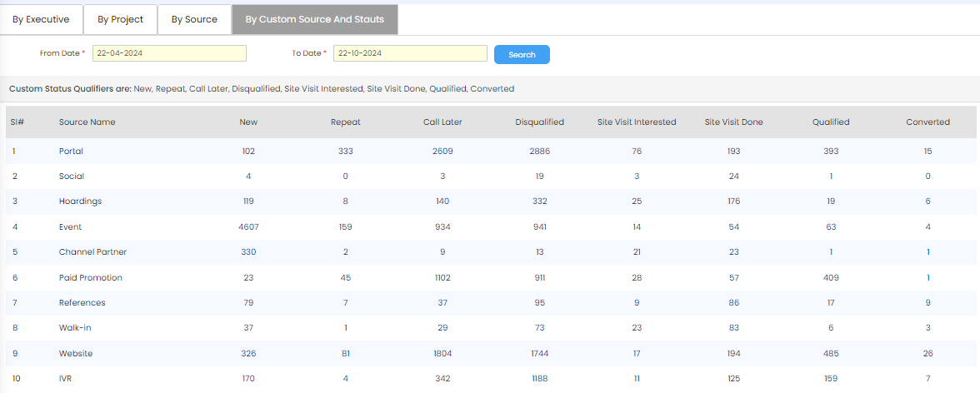Click Portal's Disqualified value 2886
This screenshot has height=393, width=980.
tap(539, 152)
